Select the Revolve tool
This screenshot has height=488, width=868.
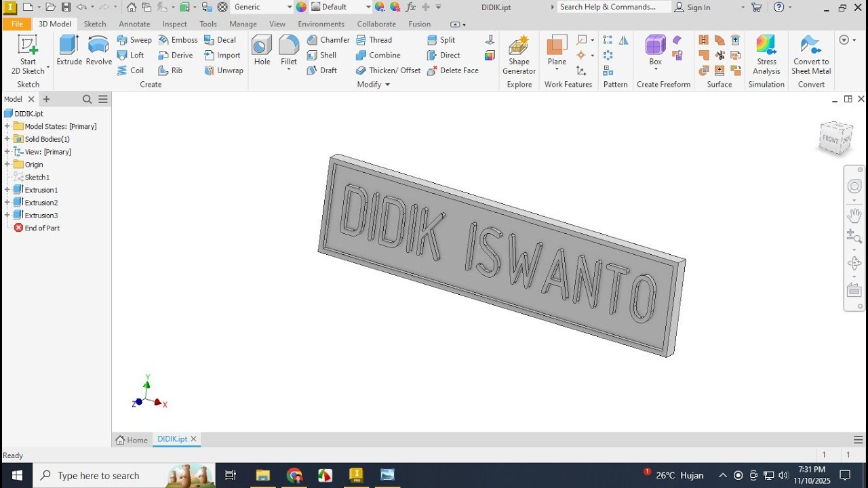coord(99,51)
